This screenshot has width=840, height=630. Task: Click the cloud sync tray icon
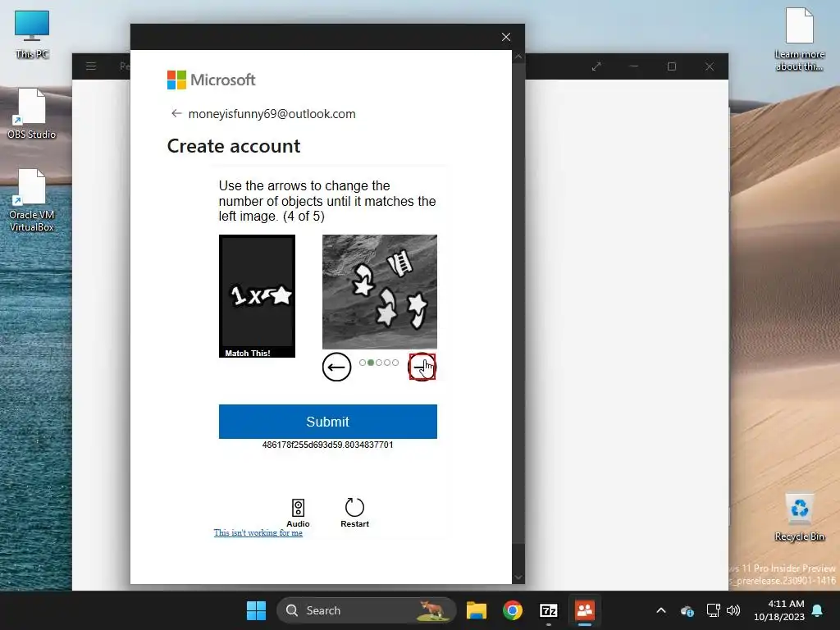[x=687, y=610]
